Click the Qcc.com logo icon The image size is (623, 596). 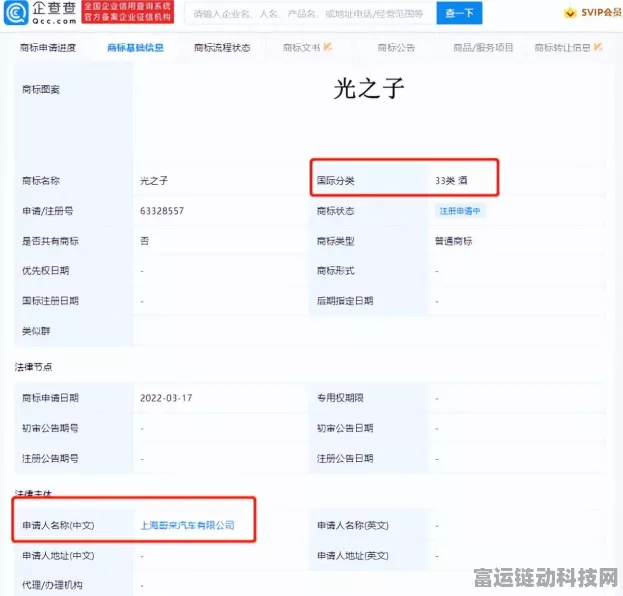tap(16, 12)
